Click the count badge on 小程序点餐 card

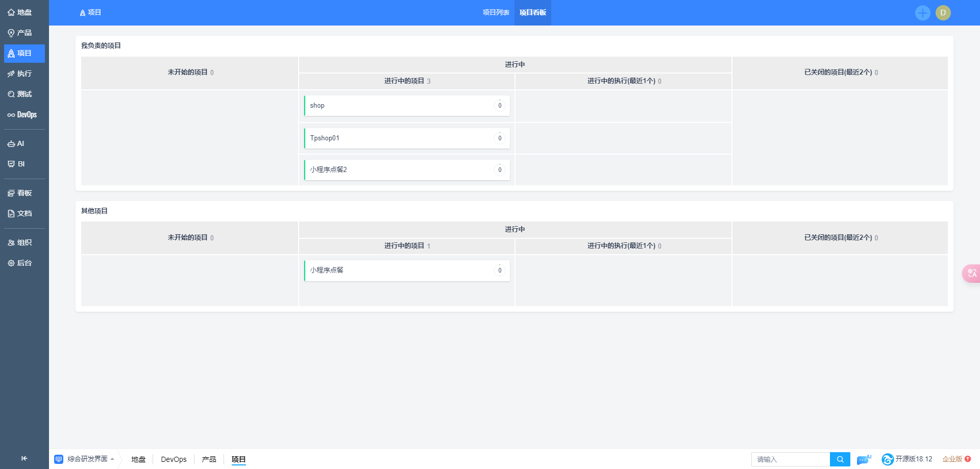tap(500, 270)
